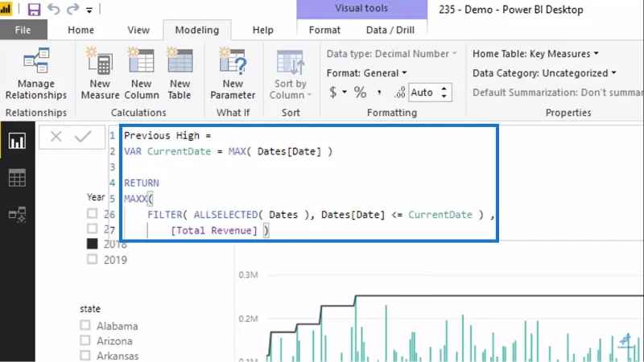
Task: Add a New Parameter
Action: [x=233, y=74]
